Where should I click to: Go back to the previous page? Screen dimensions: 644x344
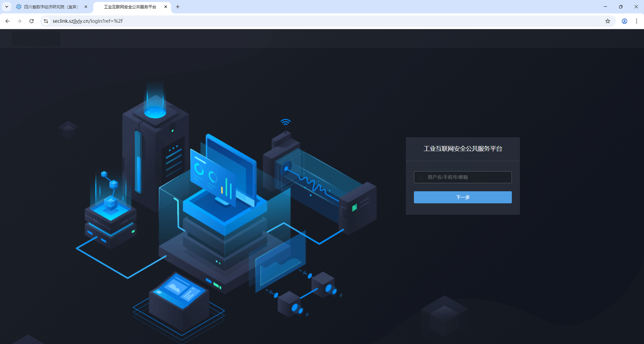7,21
